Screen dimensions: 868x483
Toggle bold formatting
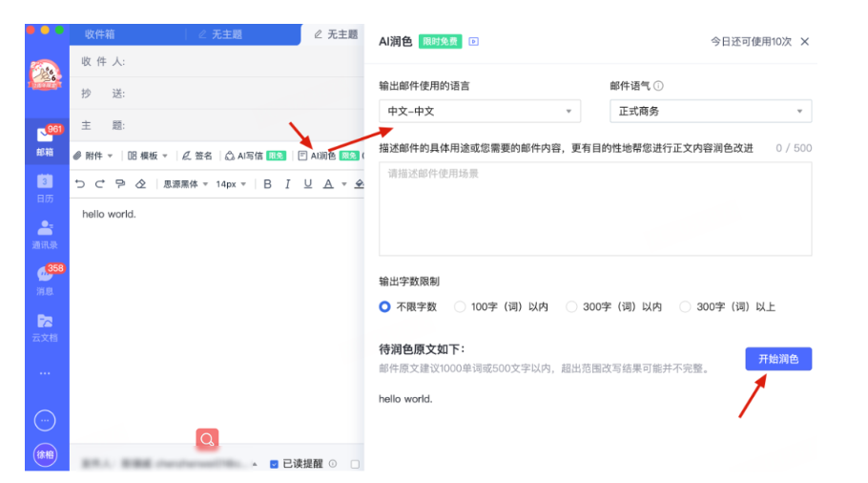click(267, 184)
